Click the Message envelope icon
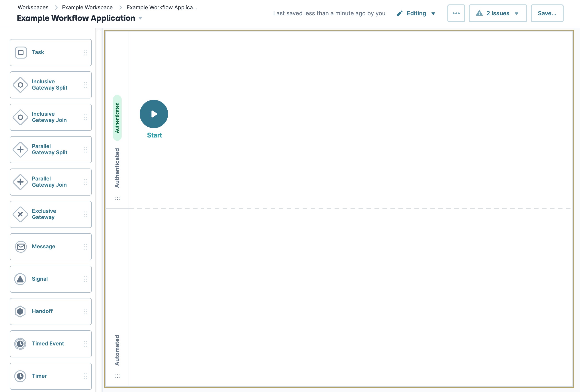The height and width of the screenshot is (392, 580). (21, 247)
